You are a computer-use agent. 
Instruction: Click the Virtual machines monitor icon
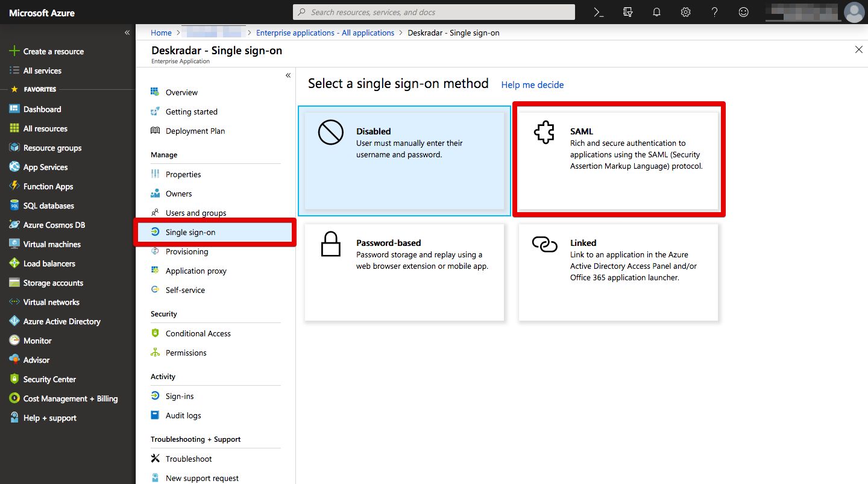point(14,244)
